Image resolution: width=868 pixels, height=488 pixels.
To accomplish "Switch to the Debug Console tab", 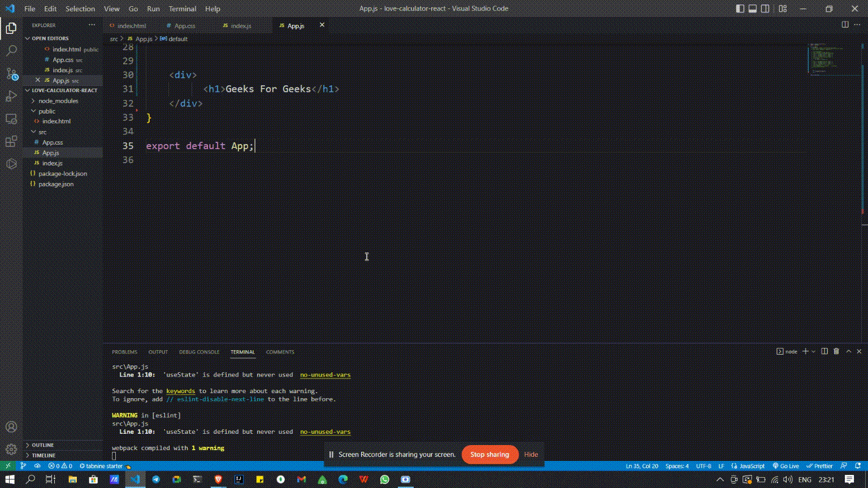I will pyautogui.click(x=199, y=352).
